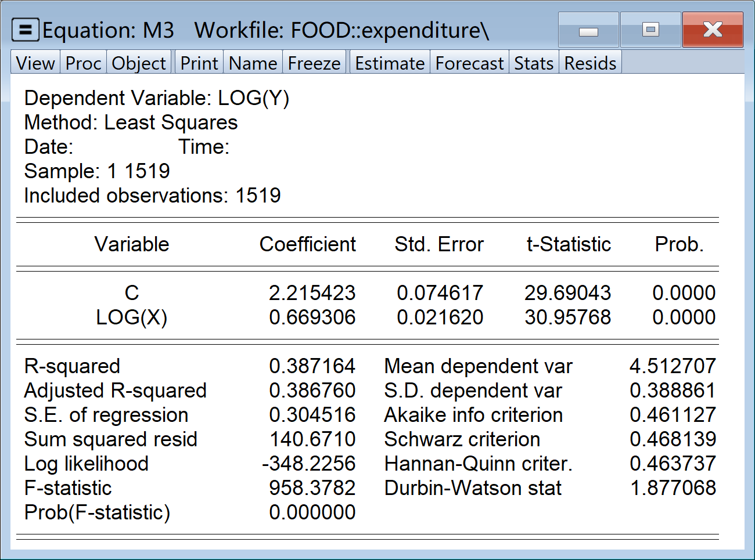The width and height of the screenshot is (755, 560).
Task: Open the Forecast dialog
Action: tap(469, 63)
